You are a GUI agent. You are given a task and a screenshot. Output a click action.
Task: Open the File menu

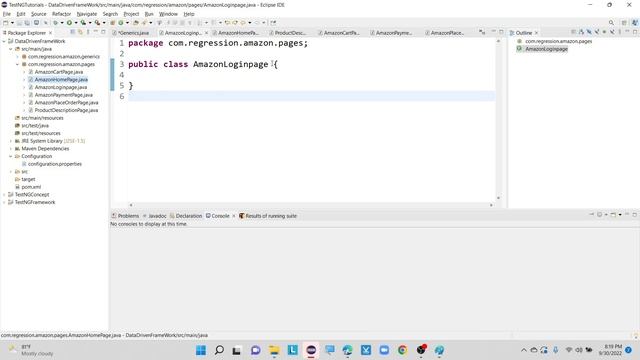(x=7, y=14)
